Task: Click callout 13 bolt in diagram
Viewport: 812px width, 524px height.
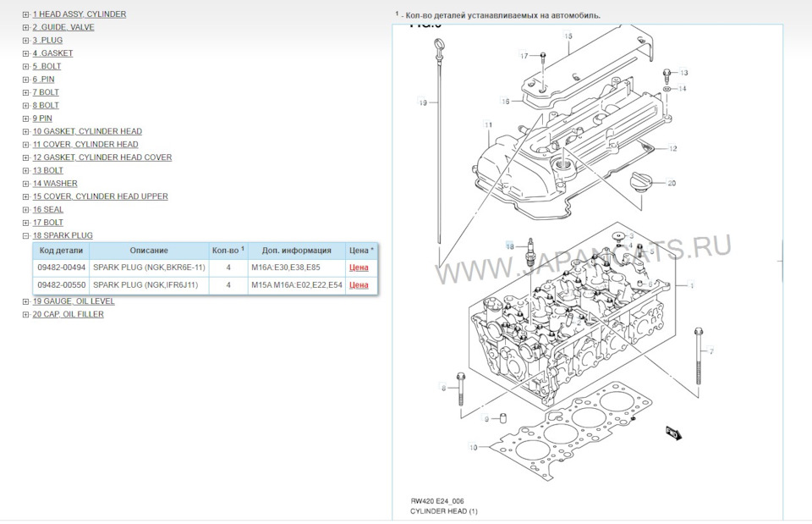Action: coord(683,73)
